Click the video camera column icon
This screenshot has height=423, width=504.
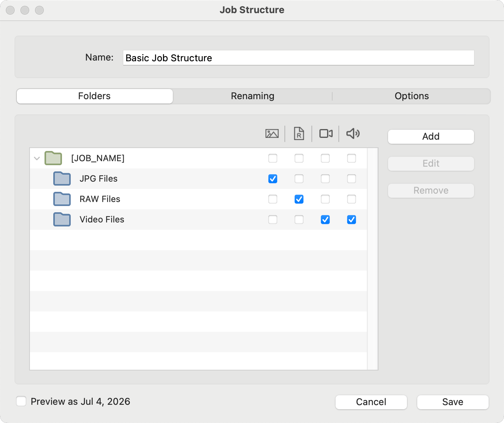click(326, 133)
